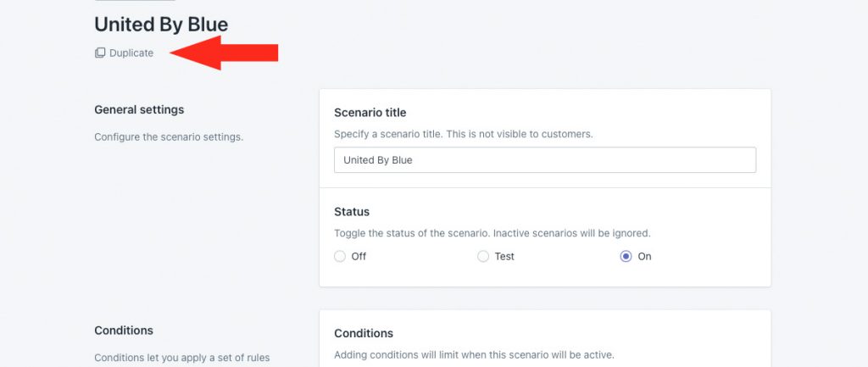This screenshot has height=367, width=868.
Task: Click the Status section label
Action: [x=352, y=211]
